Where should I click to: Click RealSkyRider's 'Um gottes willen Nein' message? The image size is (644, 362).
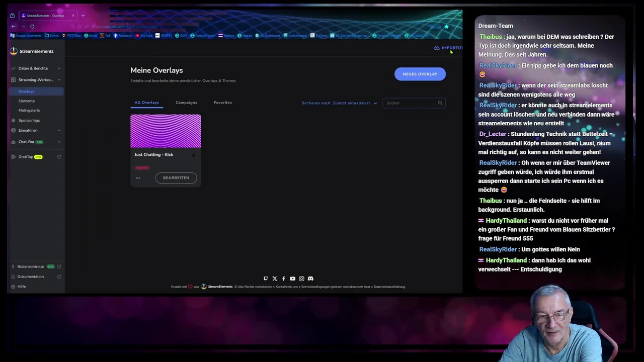[x=529, y=249]
